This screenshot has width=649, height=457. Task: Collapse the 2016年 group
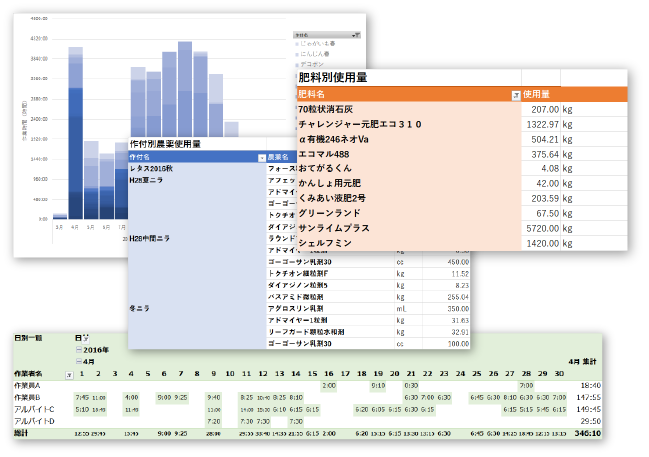point(78,351)
